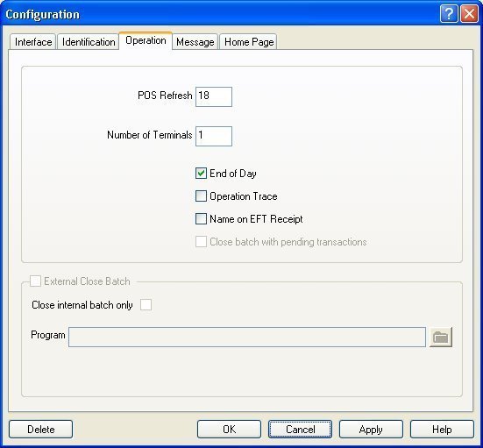Go to the Home Page tab
Screen dimensions: 483x448
pyautogui.click(x=249, y=42)
